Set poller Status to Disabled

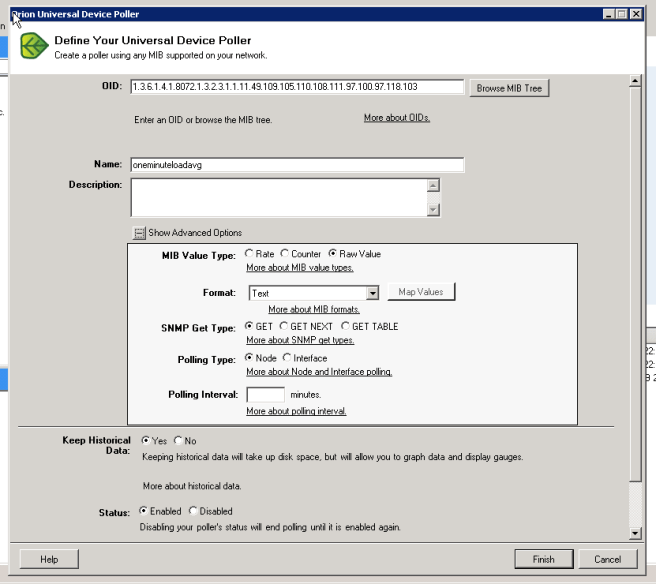point(193,511)
